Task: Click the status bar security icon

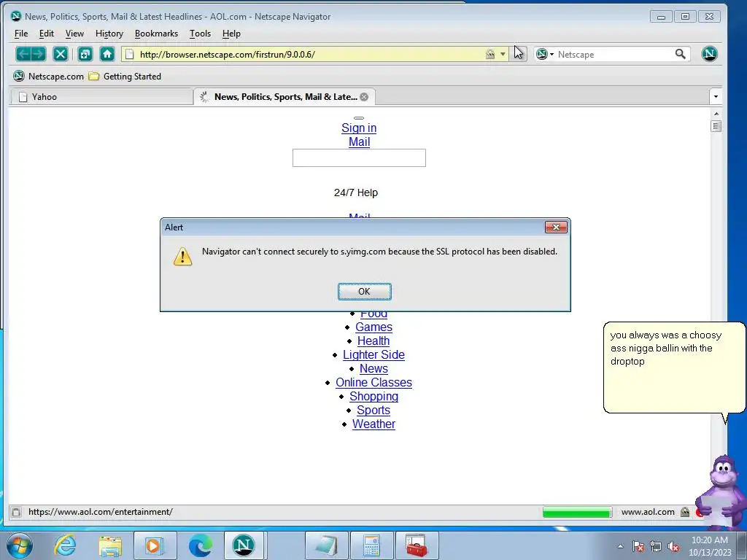Action: point(685,513)
